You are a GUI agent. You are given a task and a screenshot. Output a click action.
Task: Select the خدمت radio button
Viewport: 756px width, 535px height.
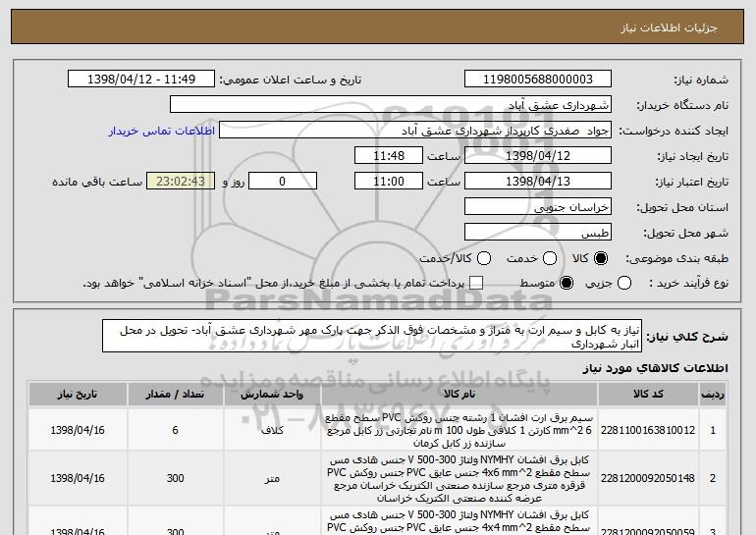coord(550,258)
